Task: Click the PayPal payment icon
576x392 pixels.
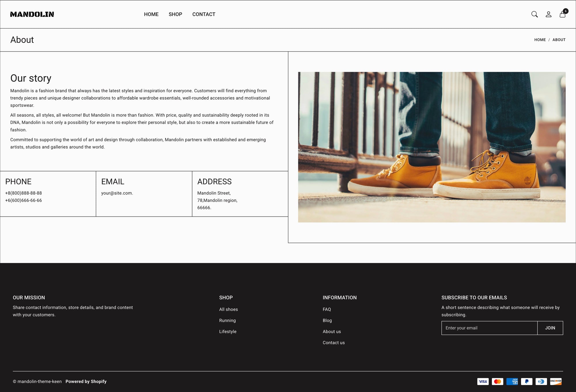Action: 526,382
